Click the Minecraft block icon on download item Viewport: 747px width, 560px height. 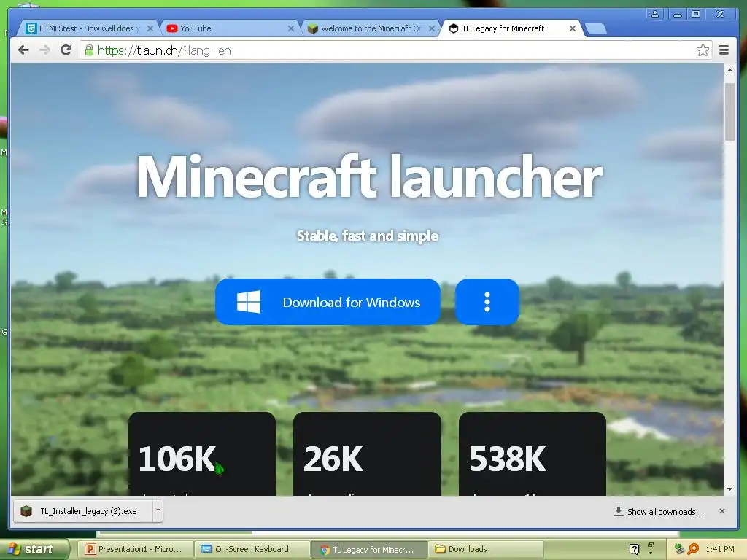coord(26,511)
